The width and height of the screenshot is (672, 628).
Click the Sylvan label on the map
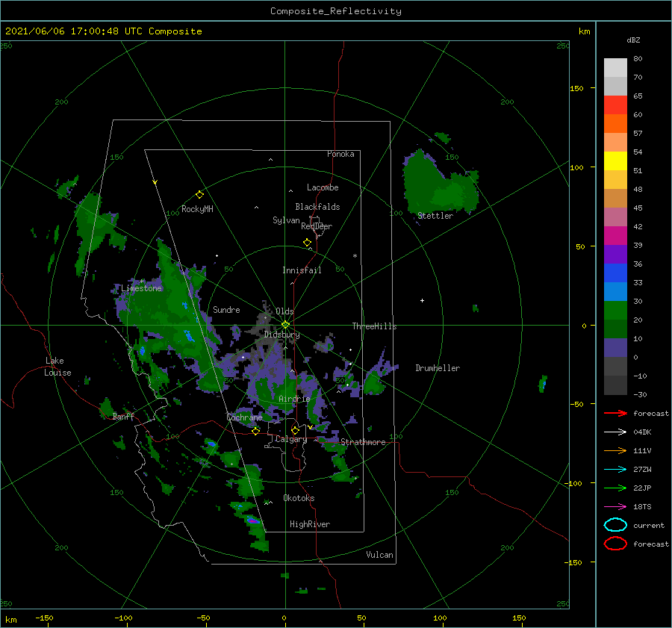click(286, 220)
